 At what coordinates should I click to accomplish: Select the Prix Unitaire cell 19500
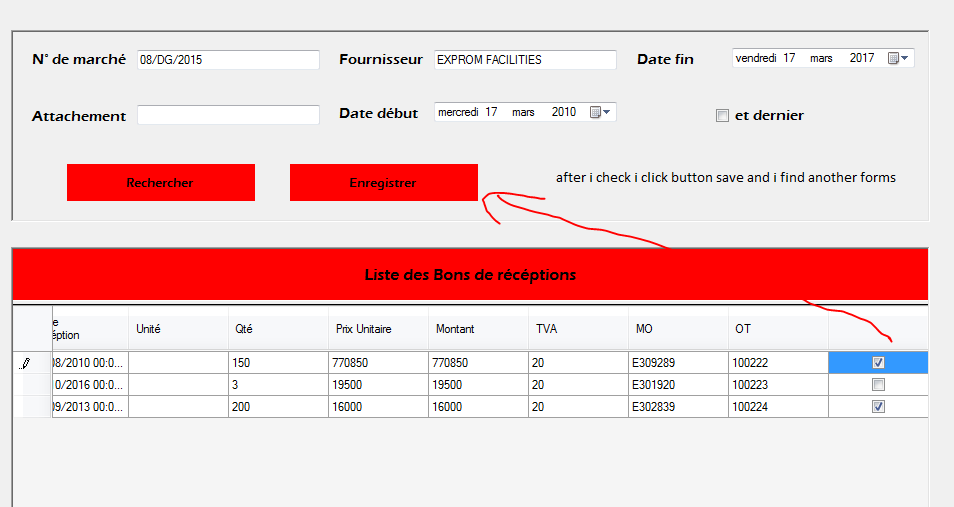(378, 385)
